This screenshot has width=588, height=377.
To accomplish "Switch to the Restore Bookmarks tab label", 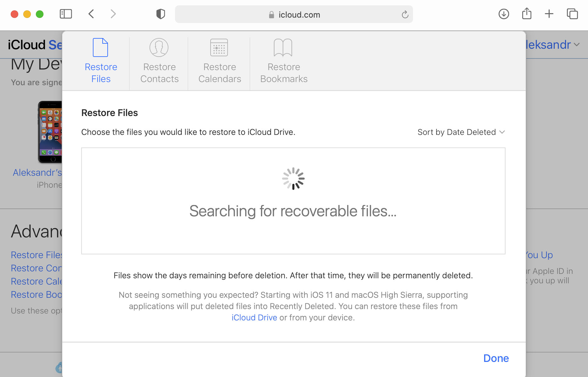I will point(284,73).
